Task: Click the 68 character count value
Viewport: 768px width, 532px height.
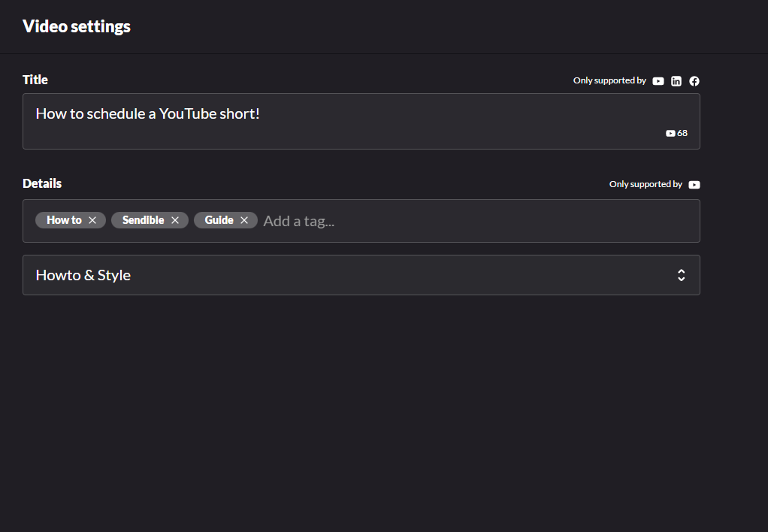Action: click(x=682, y=133)
